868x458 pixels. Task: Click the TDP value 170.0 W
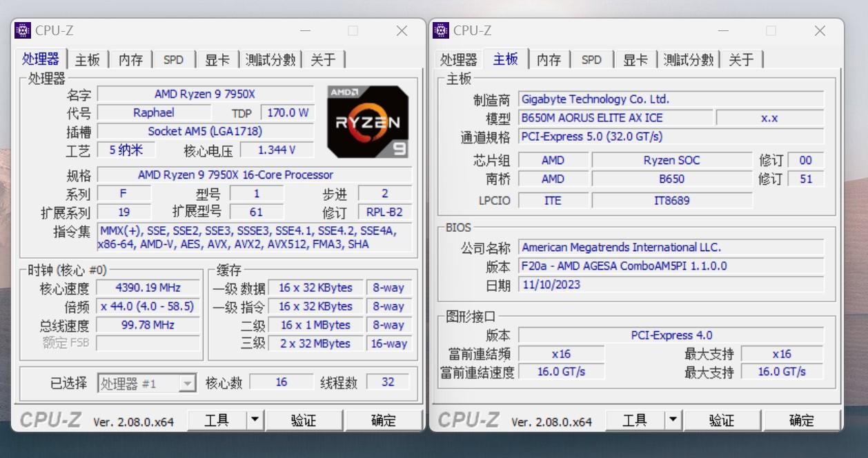click(288, 112)
